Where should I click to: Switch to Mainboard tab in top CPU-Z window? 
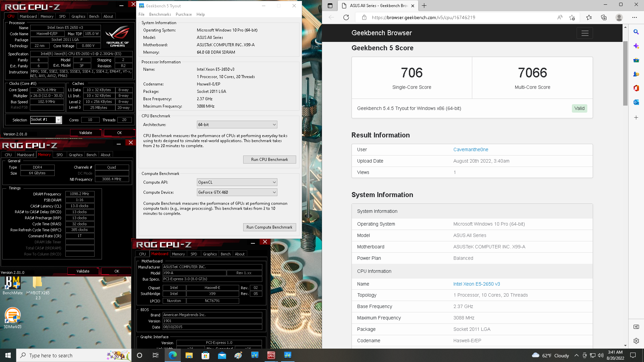(x=28, y=16)
